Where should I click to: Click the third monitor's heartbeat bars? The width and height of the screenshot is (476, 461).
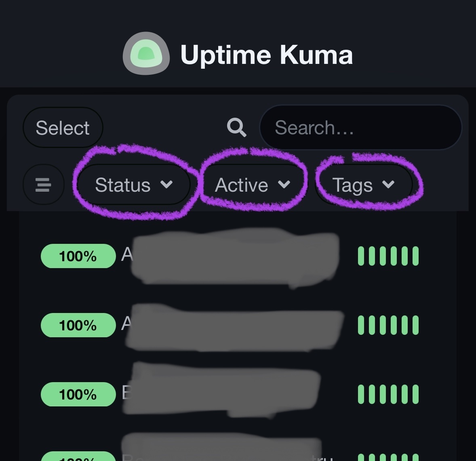point(388,394)
